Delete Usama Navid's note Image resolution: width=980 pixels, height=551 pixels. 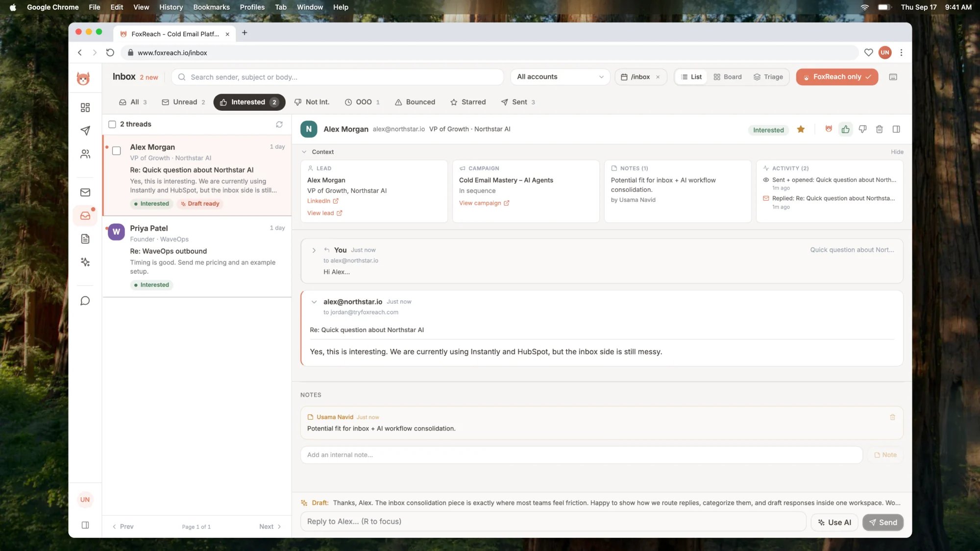(x=892, y=417)
